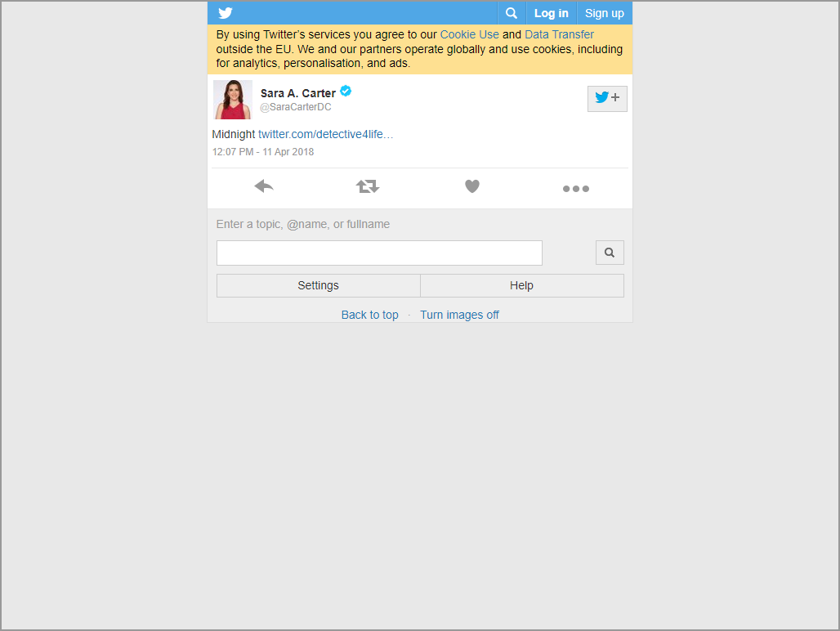840x631 pixels.
Task: Open Sara A. Carter profile name
Action: click(x=298, y=93)
